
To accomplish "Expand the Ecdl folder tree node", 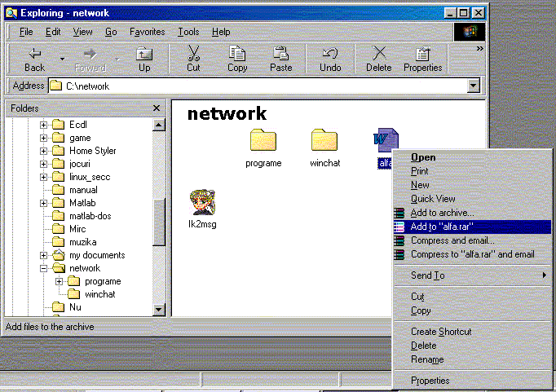I will tap(44, 125).
